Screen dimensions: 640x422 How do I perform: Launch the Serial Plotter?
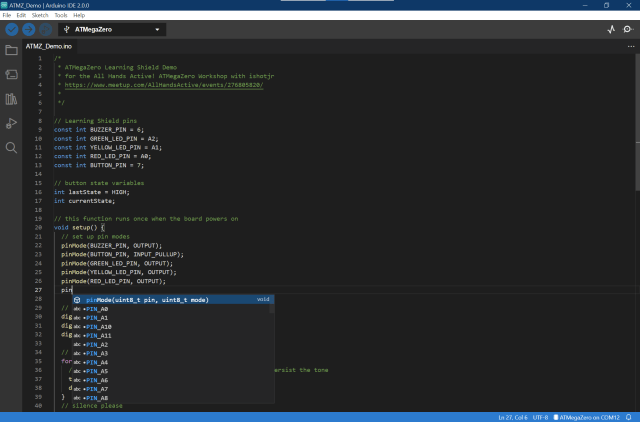click(x=611, y=30)
